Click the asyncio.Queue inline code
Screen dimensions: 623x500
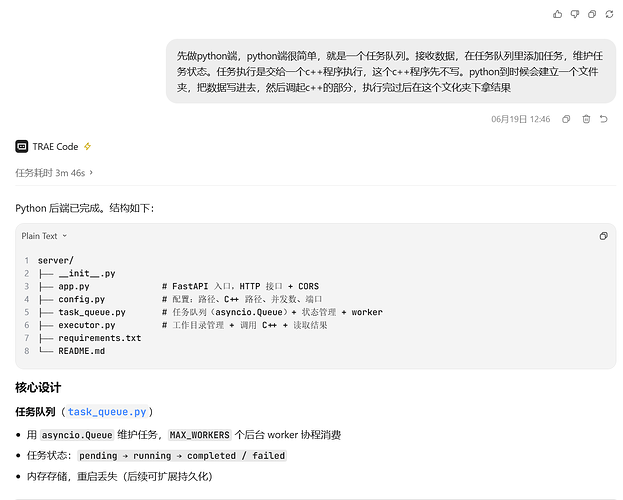point(77,435)
